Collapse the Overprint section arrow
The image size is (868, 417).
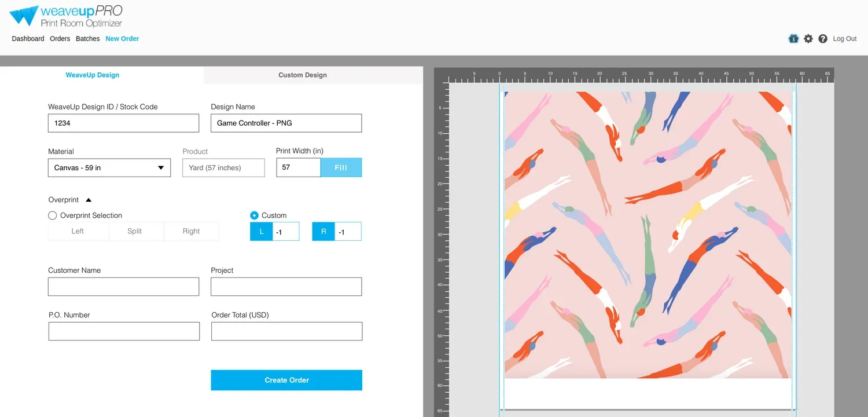coord(88,199)
